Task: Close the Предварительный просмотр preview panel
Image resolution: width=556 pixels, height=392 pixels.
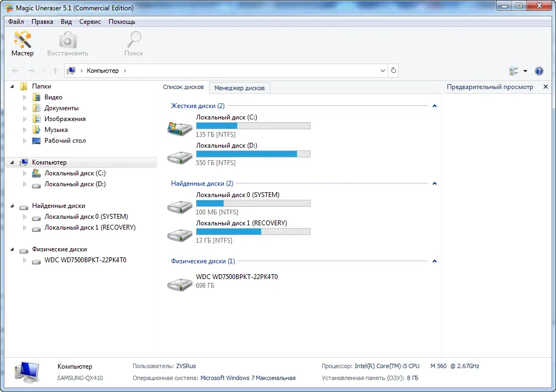Action: click(x=546, y=86)
